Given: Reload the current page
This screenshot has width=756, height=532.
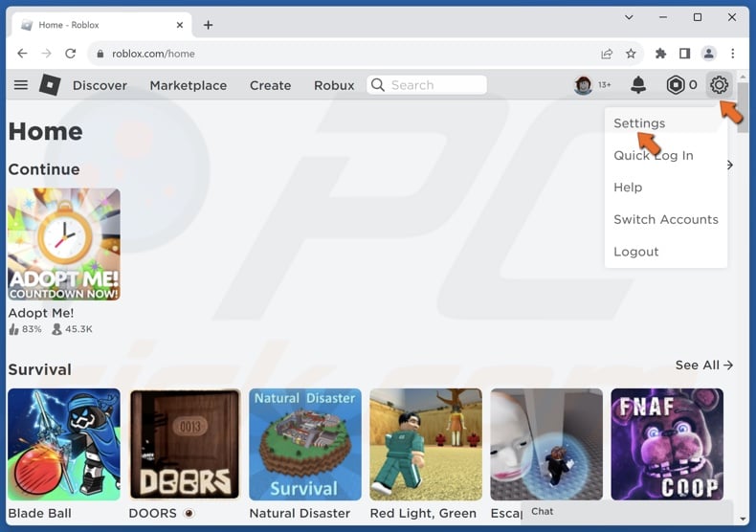Looking at the screenshot, I should [x=70, y=54].
